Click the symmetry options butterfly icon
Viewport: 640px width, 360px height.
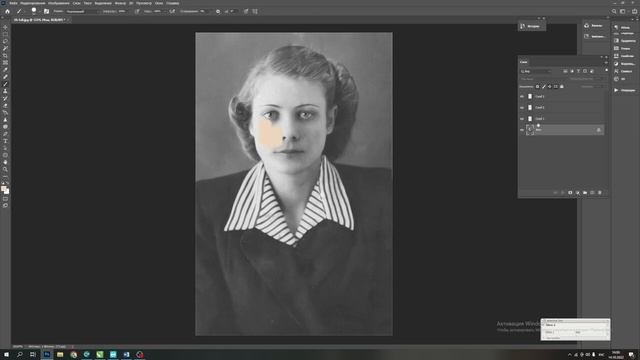[x=255, y=11]
